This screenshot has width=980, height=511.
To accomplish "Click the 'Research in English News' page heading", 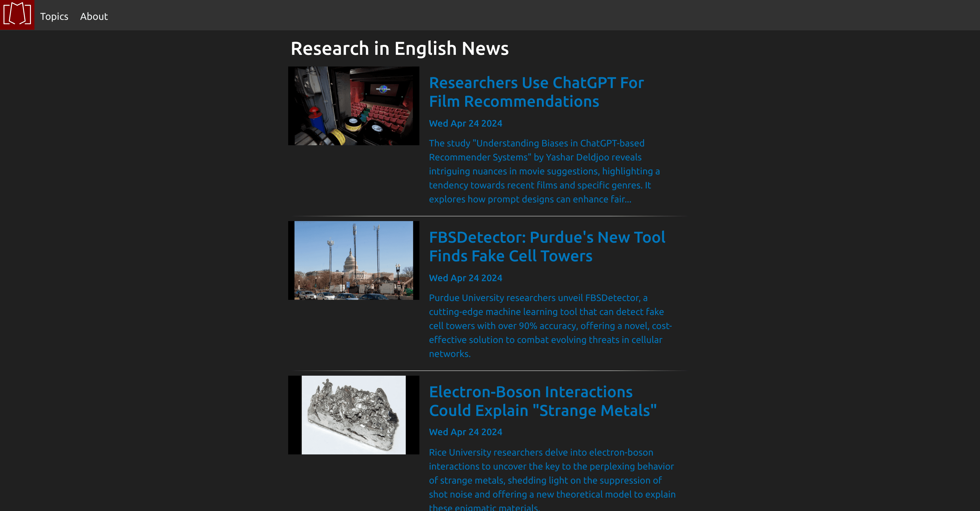I will pos(400,48).
